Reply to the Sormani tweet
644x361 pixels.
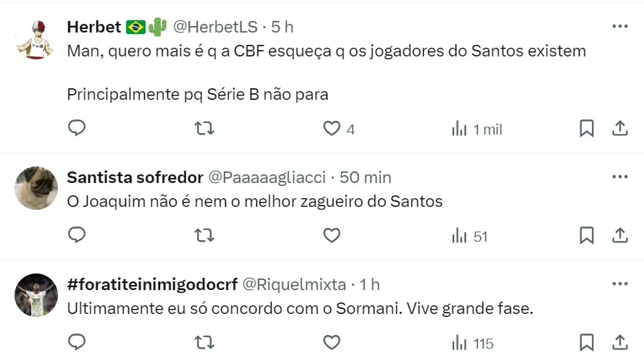(x=77, y=342)
